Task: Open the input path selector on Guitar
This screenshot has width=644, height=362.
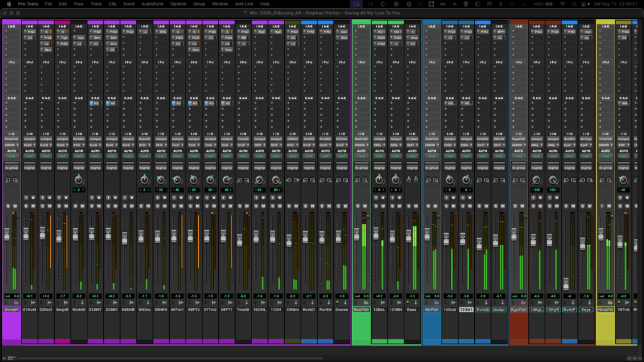Action: click(x=499, y=139)
